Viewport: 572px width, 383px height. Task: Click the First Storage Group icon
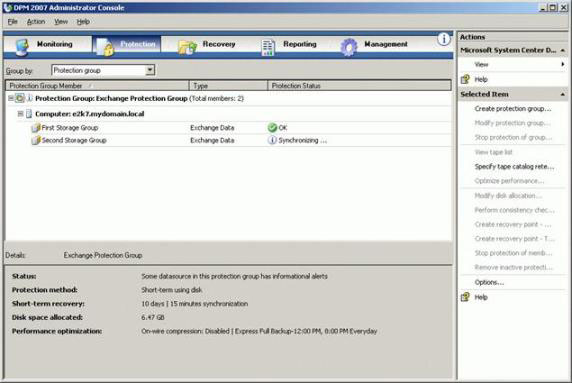36,128
